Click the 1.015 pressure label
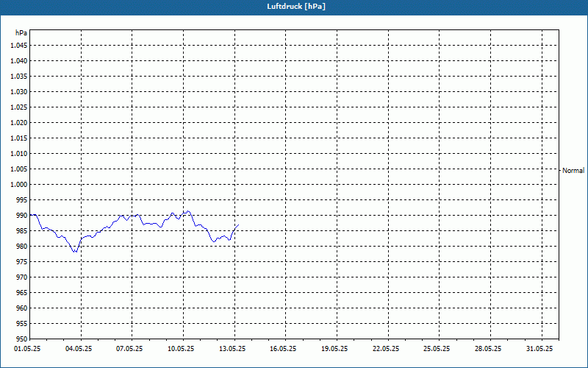Viewport: 588px width, 368px height. point(19,138)
